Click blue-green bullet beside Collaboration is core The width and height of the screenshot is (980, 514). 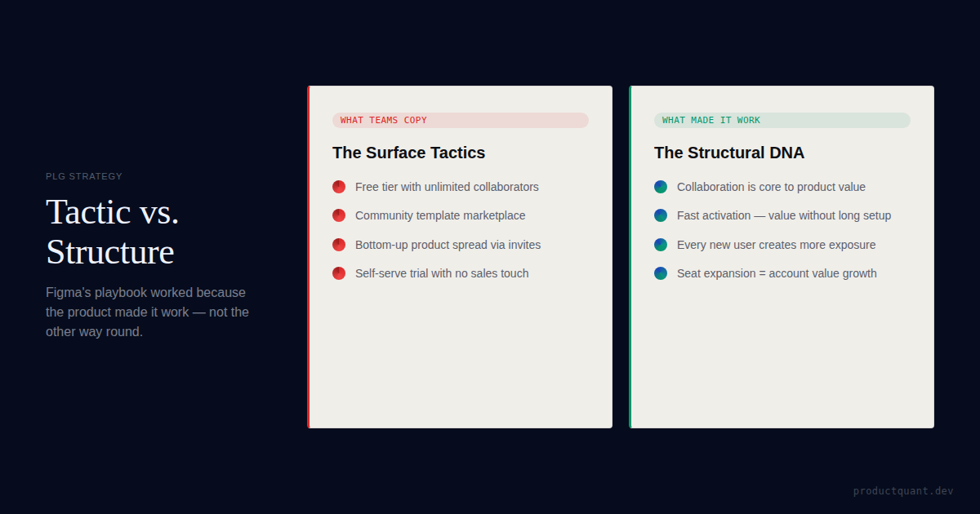661,187
